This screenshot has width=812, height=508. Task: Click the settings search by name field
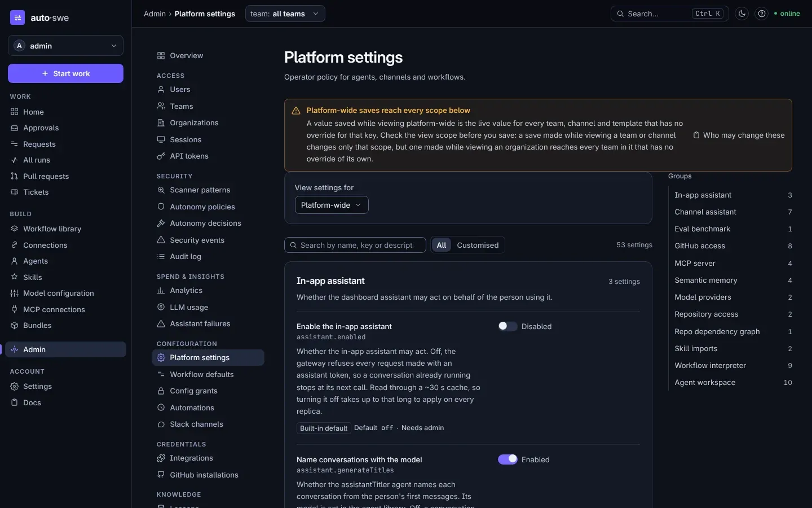point(355,245)
